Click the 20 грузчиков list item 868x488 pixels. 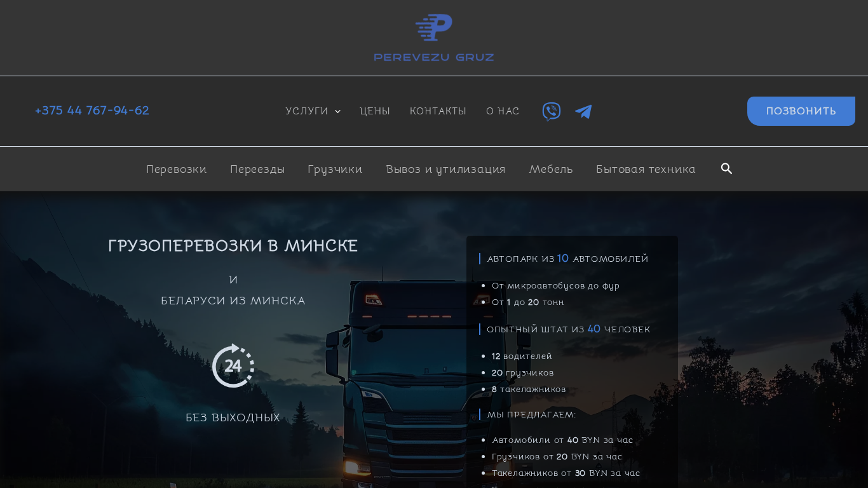[523, 373]
